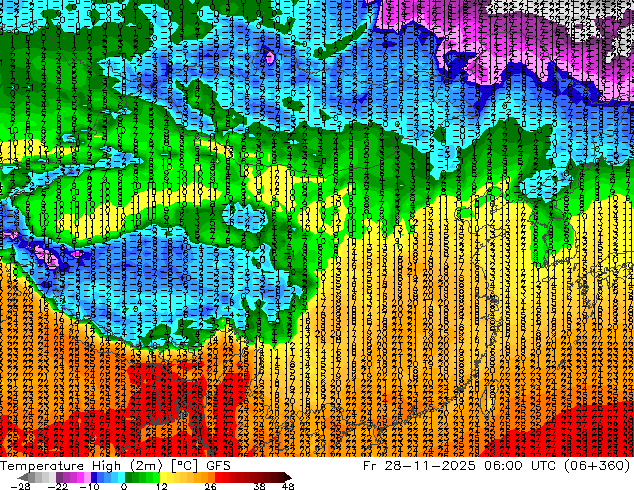Screen dimensions: 634x490
Task: Click the "[°C]" unit label
Action: (x=184, y=466)
